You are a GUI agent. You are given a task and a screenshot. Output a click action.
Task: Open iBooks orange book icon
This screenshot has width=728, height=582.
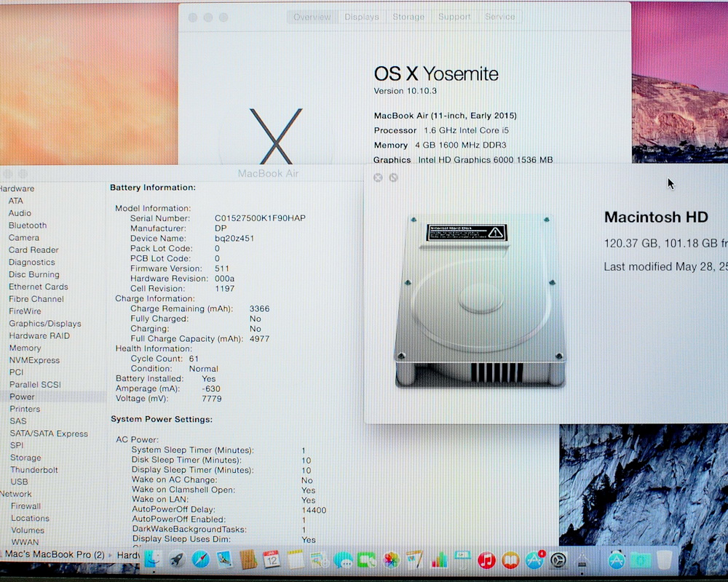point(511,559)
